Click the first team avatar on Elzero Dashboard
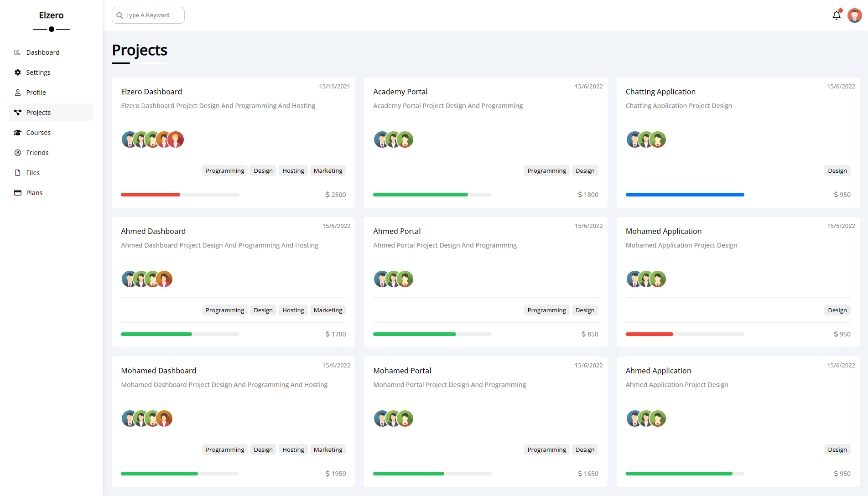Viewport: 868px width, 496px height. tap(129, 139)
